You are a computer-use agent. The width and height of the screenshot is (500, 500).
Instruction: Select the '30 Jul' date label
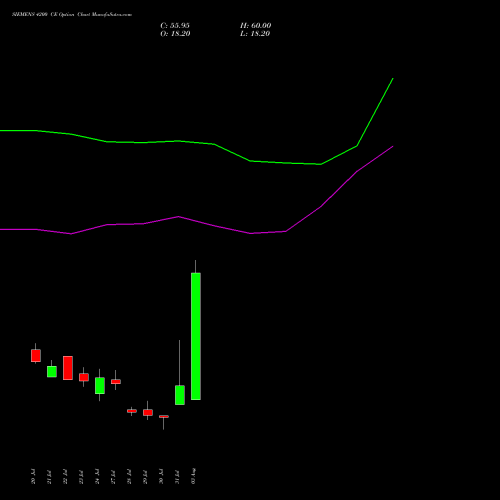(x=161, y=477)
